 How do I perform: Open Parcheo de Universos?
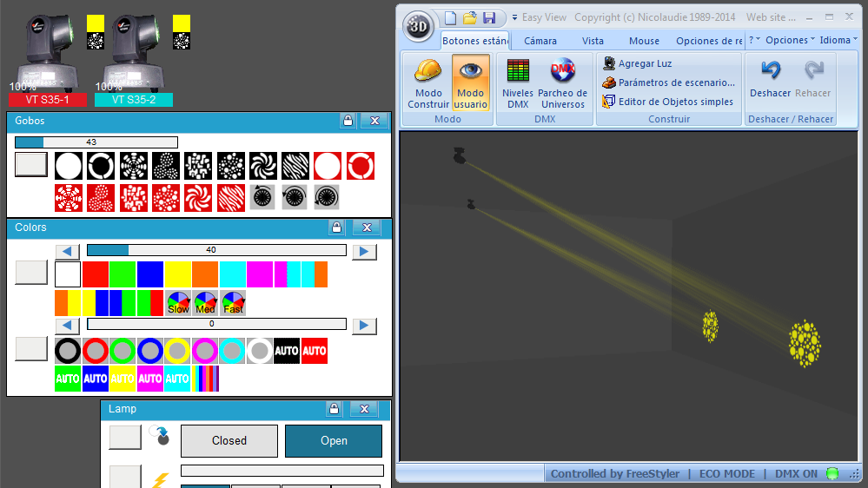point(562,83)
